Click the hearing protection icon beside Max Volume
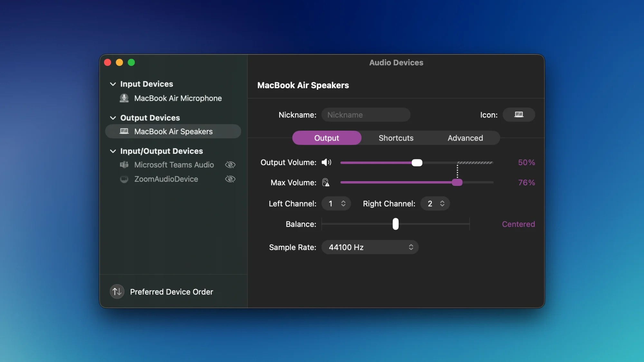The width and height of the screenshot is (644, 362). (326, 182)
